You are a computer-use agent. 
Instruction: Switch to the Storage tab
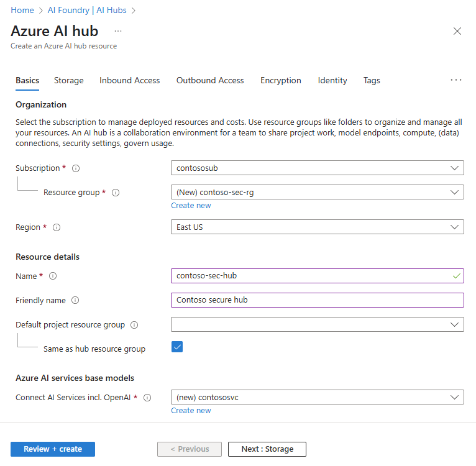click(69, 80)
